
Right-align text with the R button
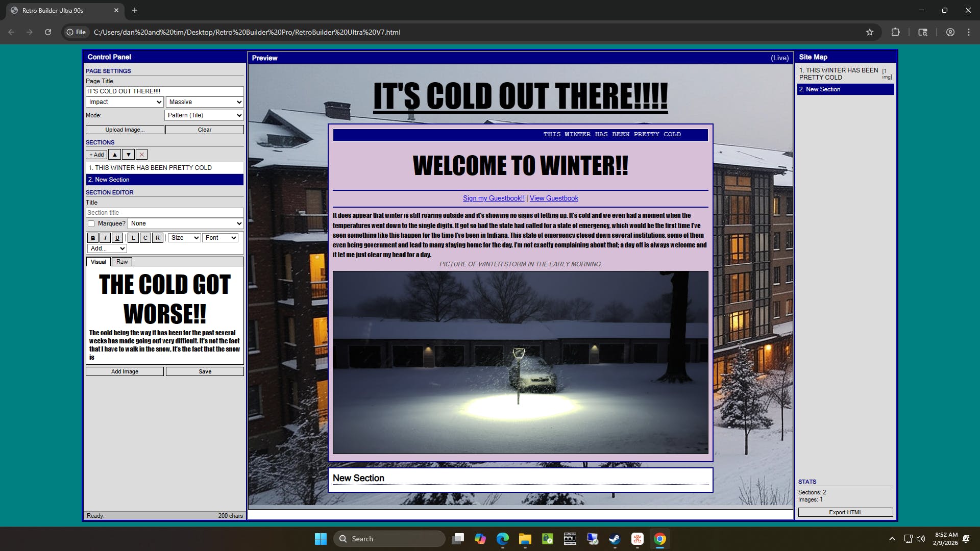pyautogui.click(x=158, y=238)
